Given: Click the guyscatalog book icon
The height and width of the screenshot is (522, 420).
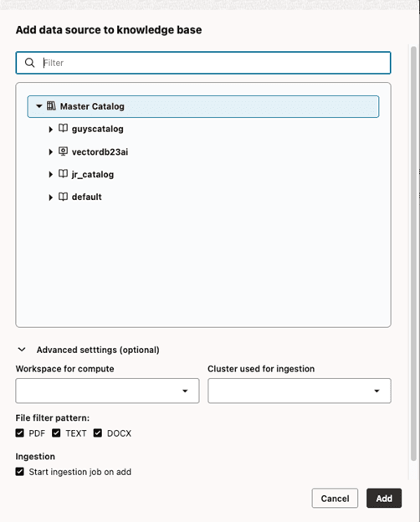Looking at the screenshot, I should pos(63,128).
